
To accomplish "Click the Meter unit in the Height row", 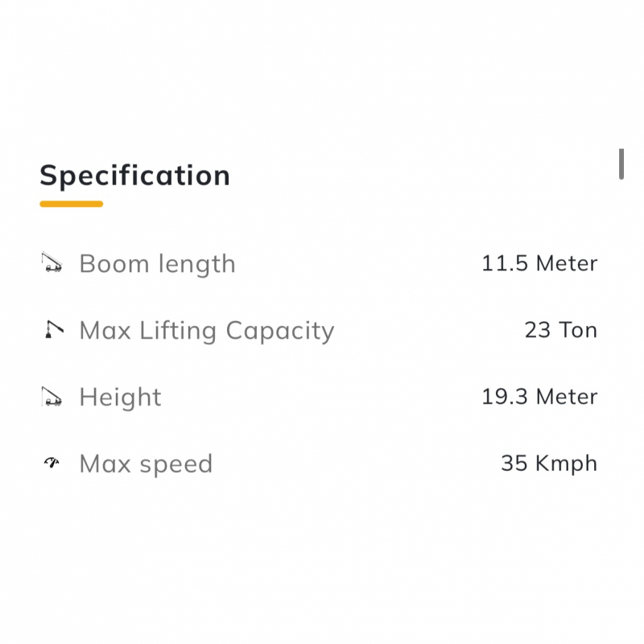I will pyautogui.click(x=567, y=398).
